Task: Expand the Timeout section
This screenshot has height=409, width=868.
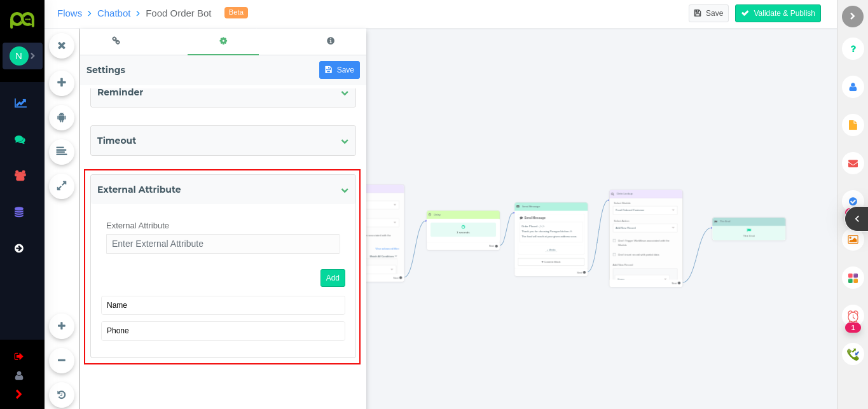Action: tap(344, 141)
